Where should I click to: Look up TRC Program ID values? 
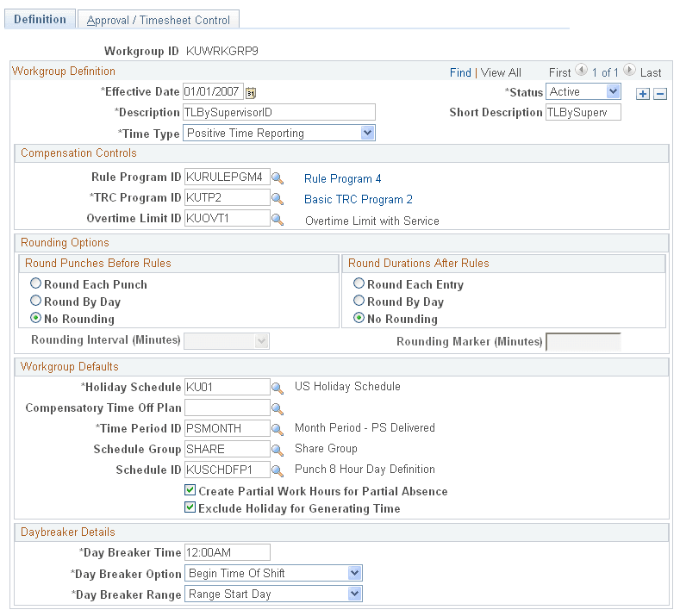(278, 198)
